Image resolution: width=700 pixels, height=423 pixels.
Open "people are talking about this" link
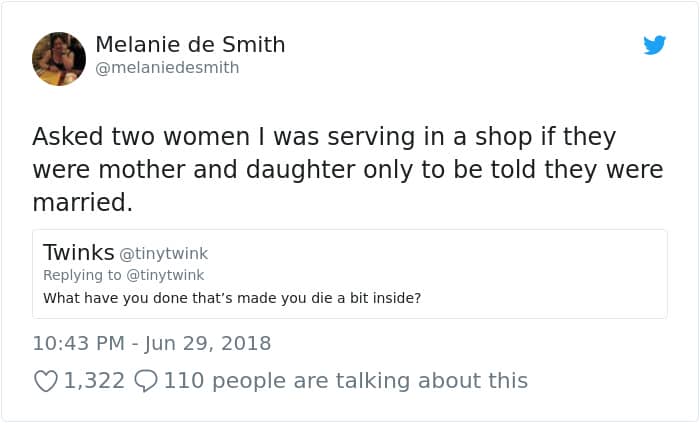(x=370, y=380)
